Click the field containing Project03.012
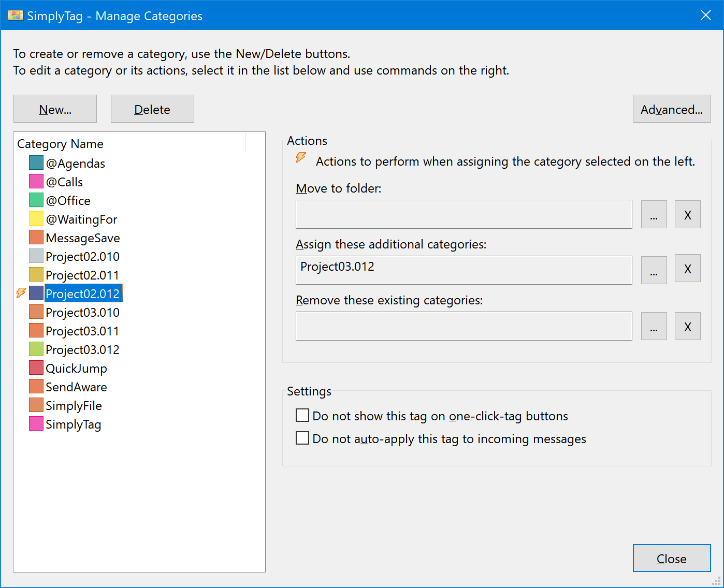Screen dimensions: 724x588 (464, 270)
